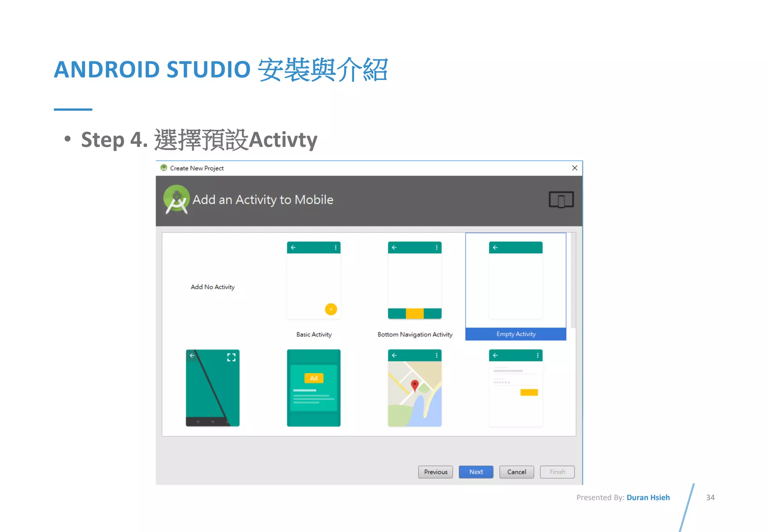Screen dimensions: 769x532
Task: Click the Duran Hsieh presenter name
Action: tap(648, 497)
